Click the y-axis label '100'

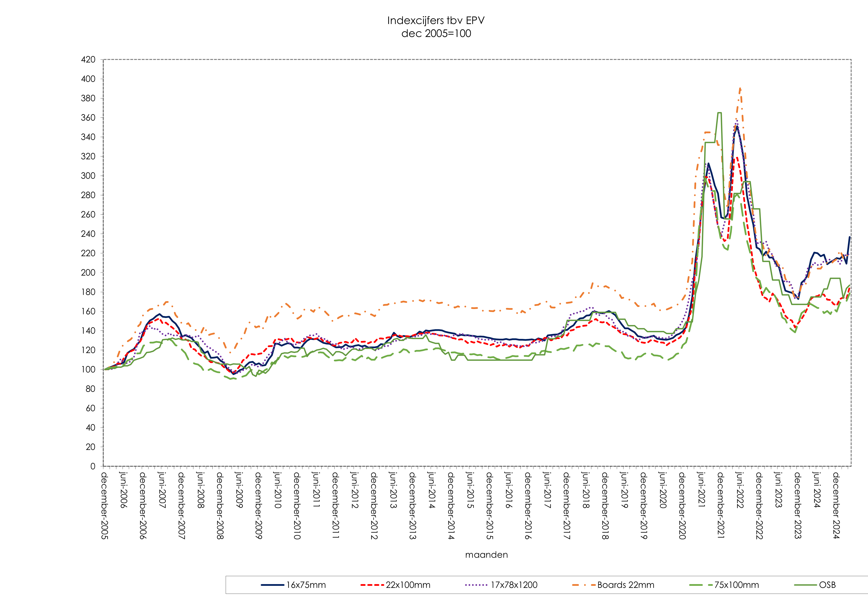point(88,369)
